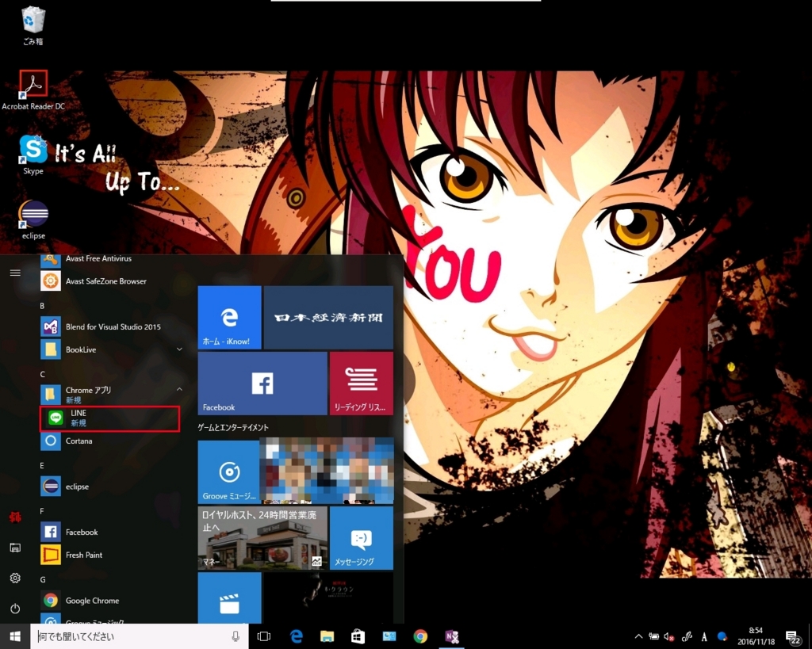Click the Task View taskbar icon
Image resolution: width=812 pixels, height=649 pixels.
coord(263,636)
